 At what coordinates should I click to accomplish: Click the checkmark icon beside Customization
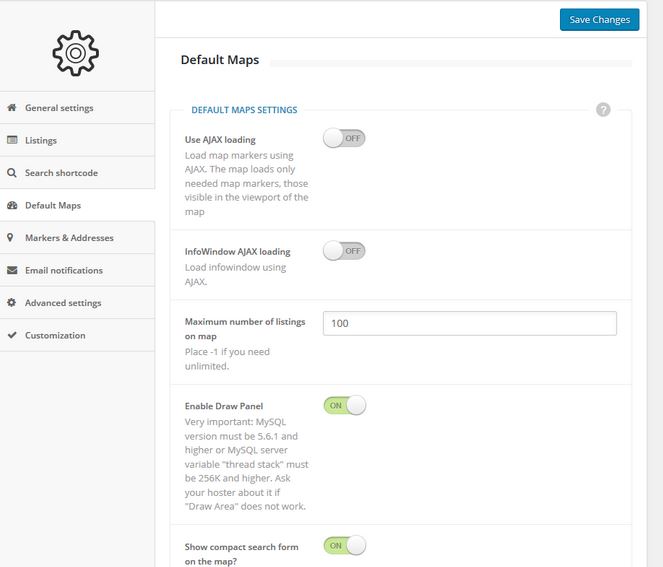click(12, 335)
